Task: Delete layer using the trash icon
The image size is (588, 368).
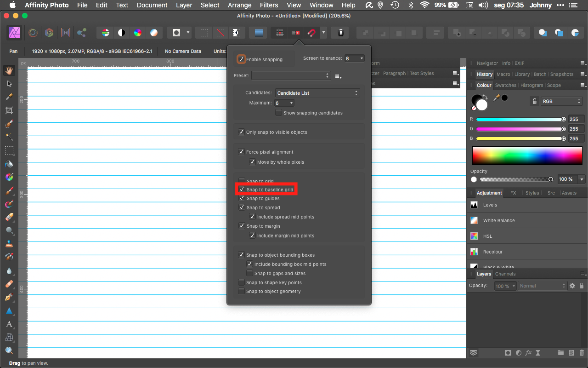Action: point(582,353)
